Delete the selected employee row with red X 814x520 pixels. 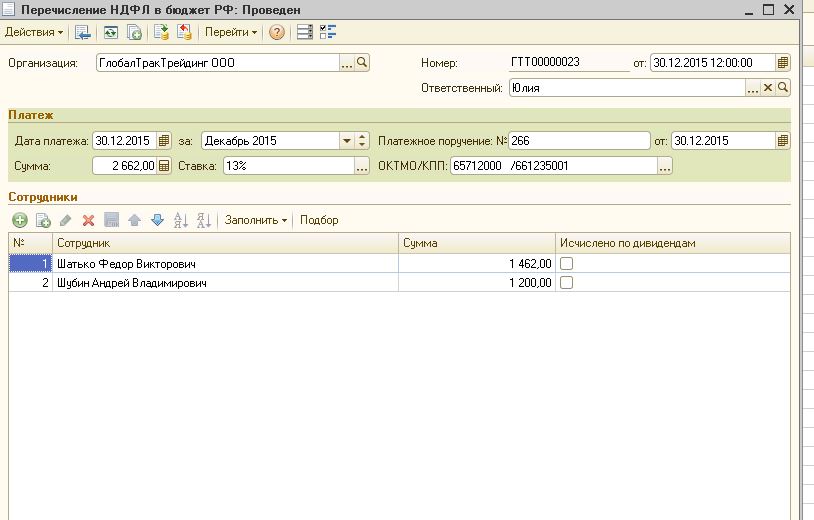(x=88, y=220)
